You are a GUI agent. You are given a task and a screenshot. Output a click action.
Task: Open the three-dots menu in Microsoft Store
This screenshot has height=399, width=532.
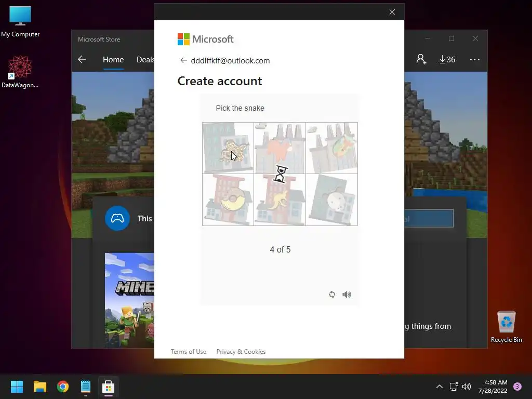tap(475, 60)
